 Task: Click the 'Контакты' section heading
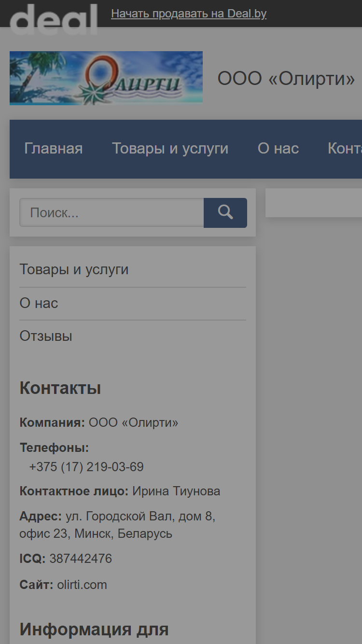click(x=60, y=388)
